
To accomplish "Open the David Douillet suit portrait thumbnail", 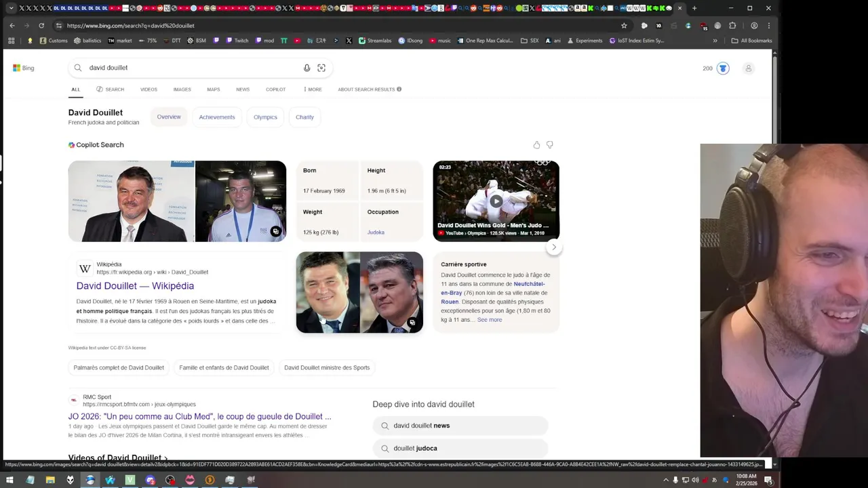I will [x=132, y=201].
